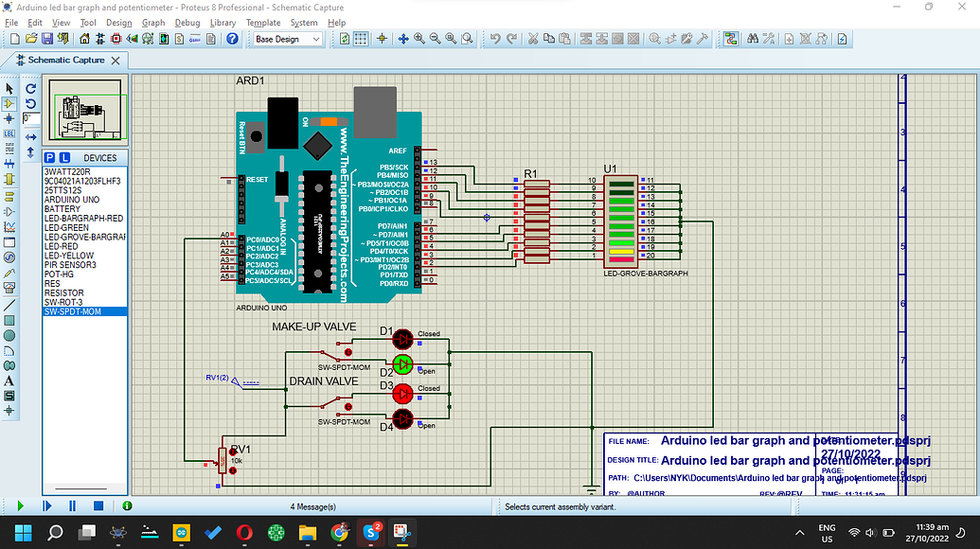Click the L library manager button

click(64, 157)
